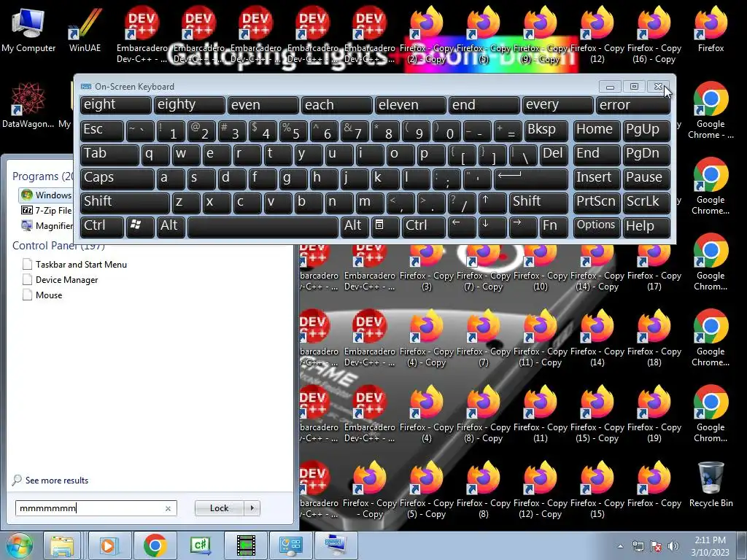Show hidden tray icons arrow

620,546
